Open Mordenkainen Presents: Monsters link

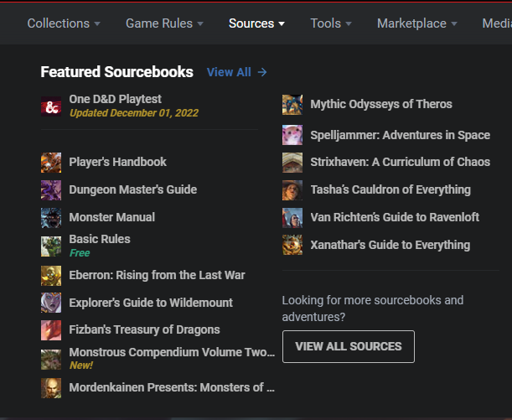(x=172, y=387)
